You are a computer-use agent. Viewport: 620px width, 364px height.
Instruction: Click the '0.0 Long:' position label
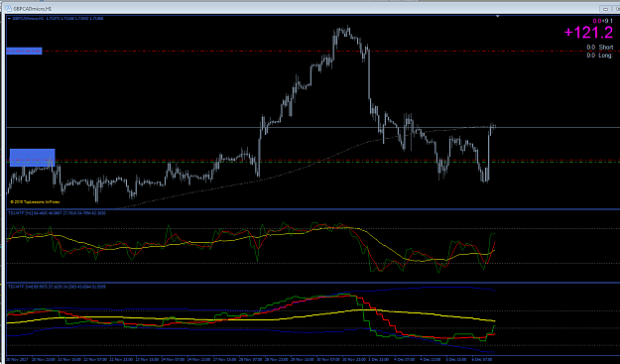(599, 56)
